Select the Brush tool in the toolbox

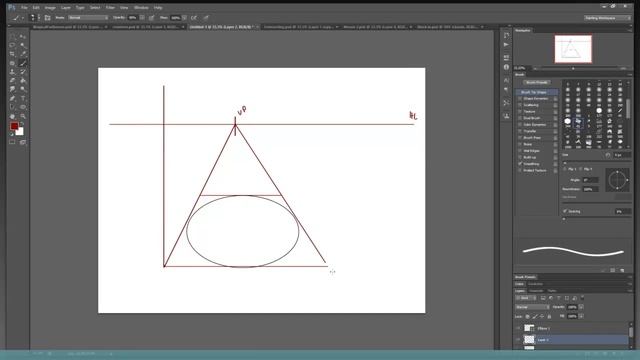point(23,63)
